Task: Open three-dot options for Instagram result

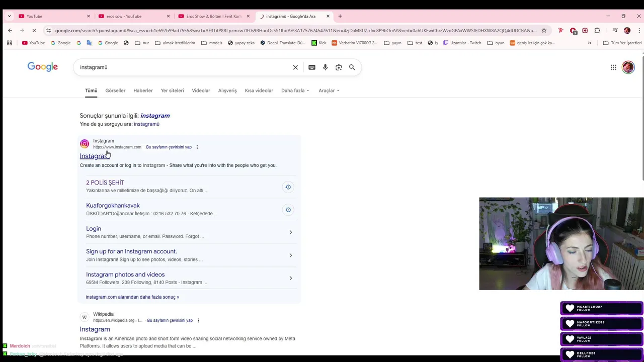Action: 197,147
